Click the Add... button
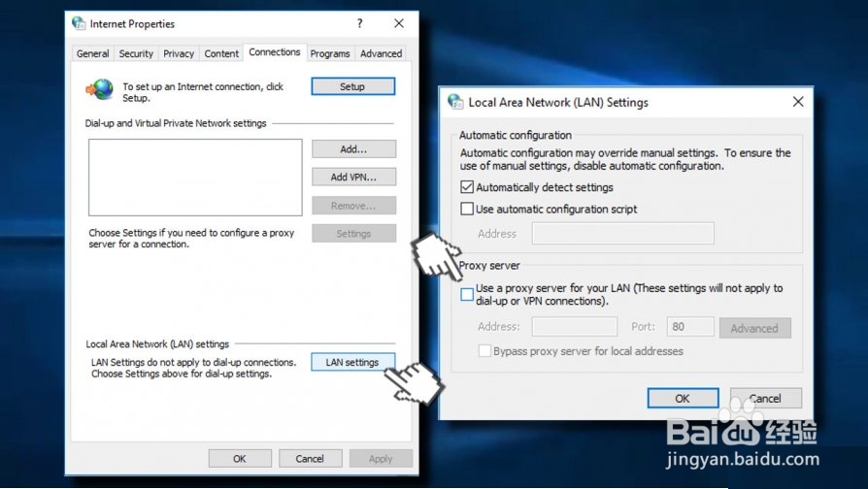868x489 pixels. 353,148
